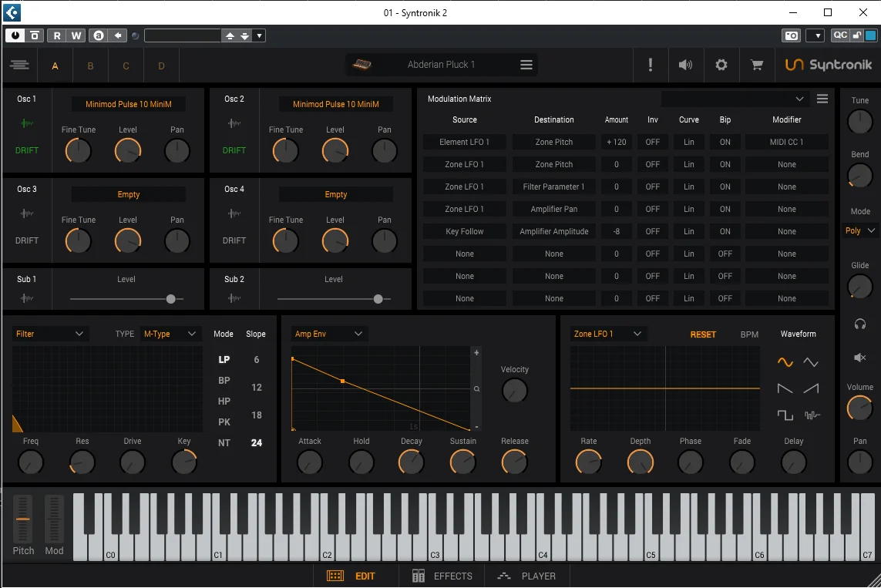Switch to the PLAYER tab
Screen dimensions: 881x588
coord(526,576)
